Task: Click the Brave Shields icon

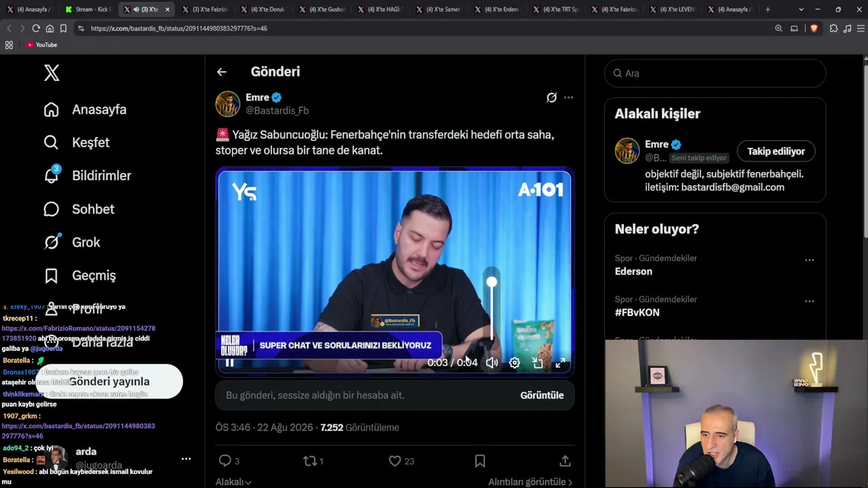Action: (x=814, y=28)
